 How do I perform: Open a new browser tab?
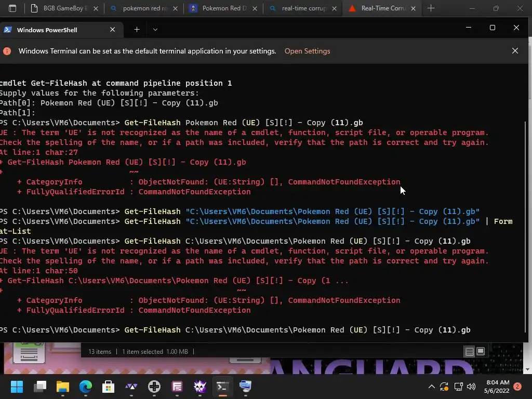(x=431, y=8)
